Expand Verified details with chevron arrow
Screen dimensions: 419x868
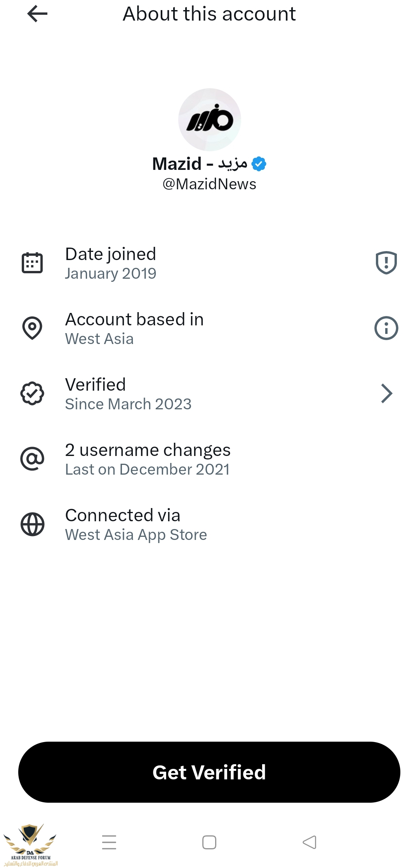coord(386,393)
